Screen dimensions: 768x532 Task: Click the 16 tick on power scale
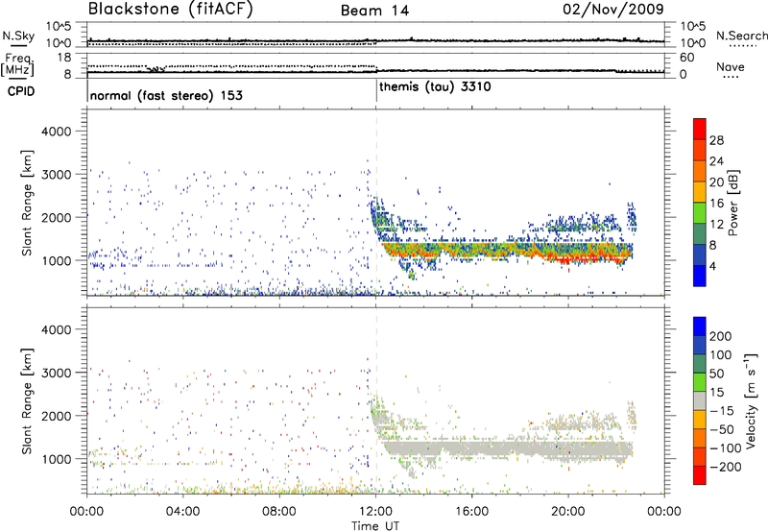click(x=716, y=204)
